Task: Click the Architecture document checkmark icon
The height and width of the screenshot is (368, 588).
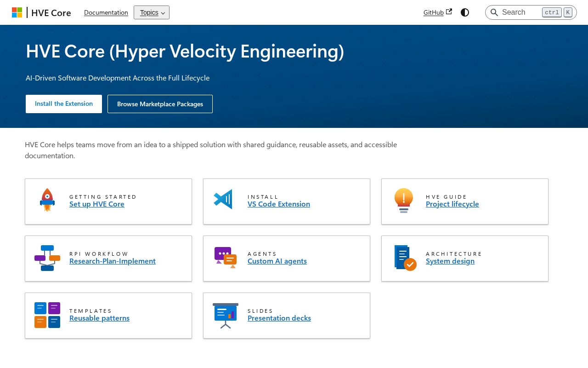Action: click(405, 258)
